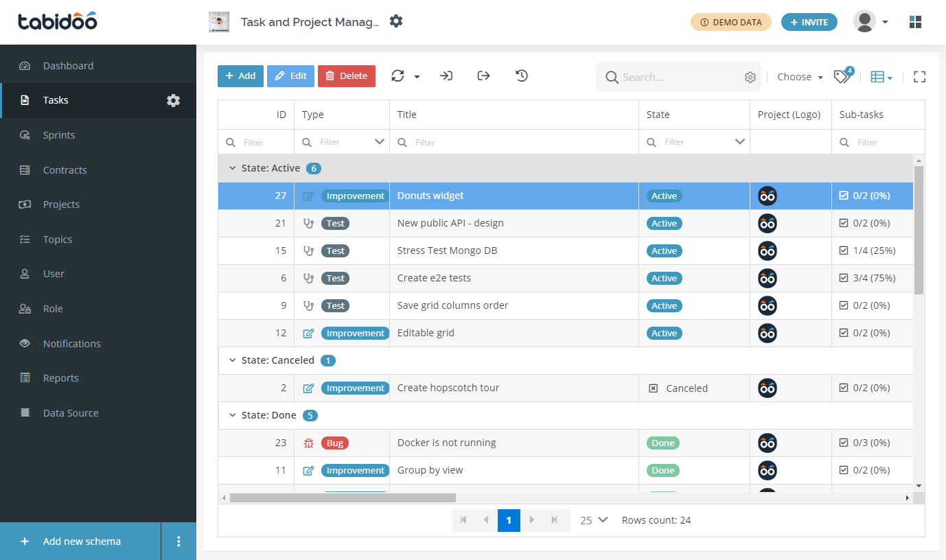The height and width of the screenshot is (560, 946).
Task: Click the user avatar icon
Action: [864, 21]
